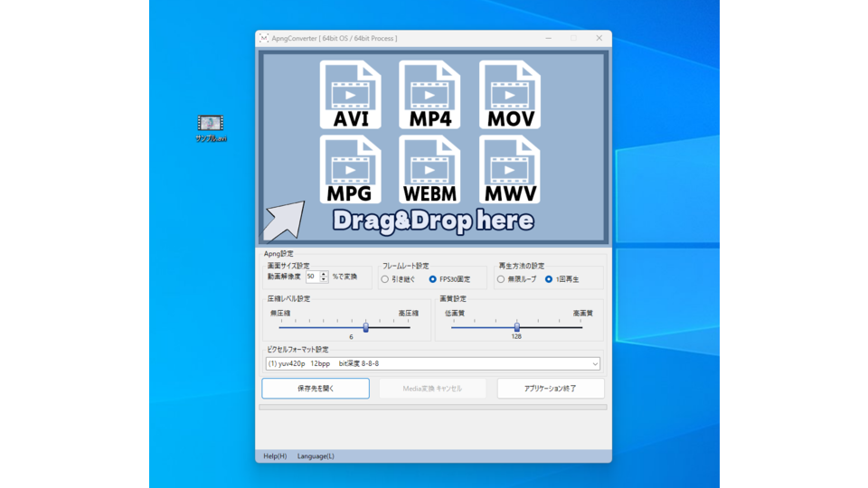
Task: Click the ApngConverter title bar app icon
Action: tap(264, 38)
